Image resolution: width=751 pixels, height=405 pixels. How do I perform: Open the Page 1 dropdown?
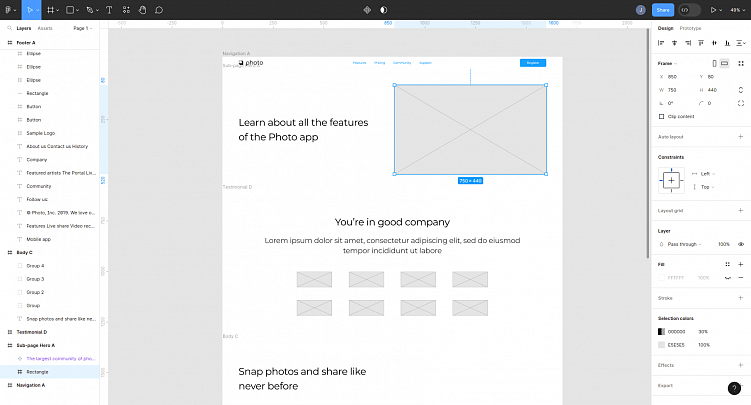(82, 28)
